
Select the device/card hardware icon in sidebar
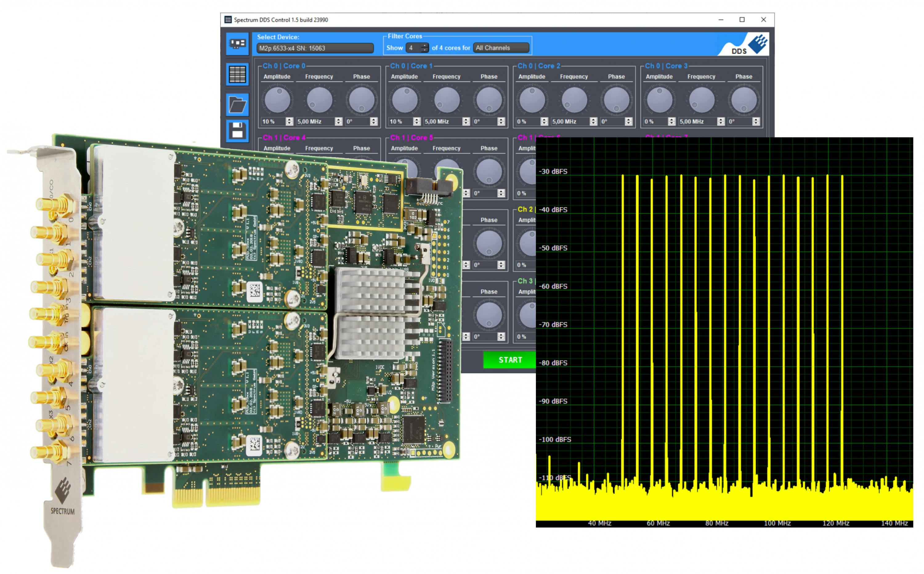coord(238,44)
